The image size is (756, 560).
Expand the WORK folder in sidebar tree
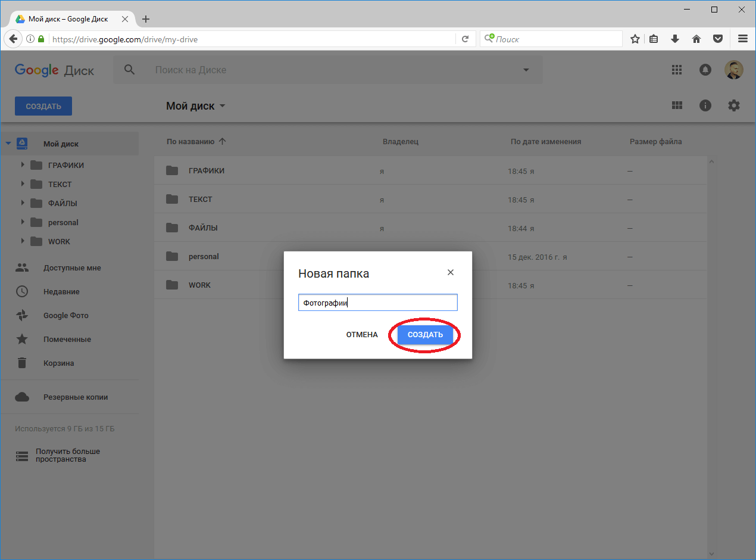click(23, 241)
